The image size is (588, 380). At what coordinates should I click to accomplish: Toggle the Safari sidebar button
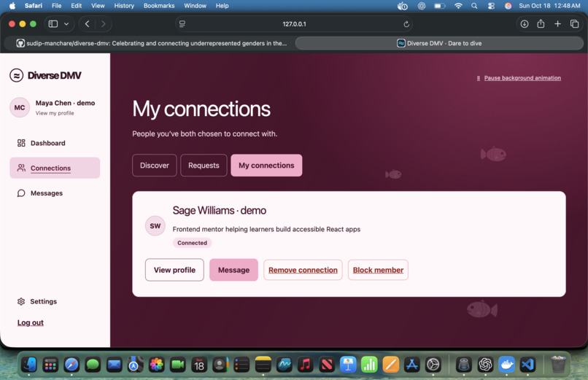[x=53, y=24]
